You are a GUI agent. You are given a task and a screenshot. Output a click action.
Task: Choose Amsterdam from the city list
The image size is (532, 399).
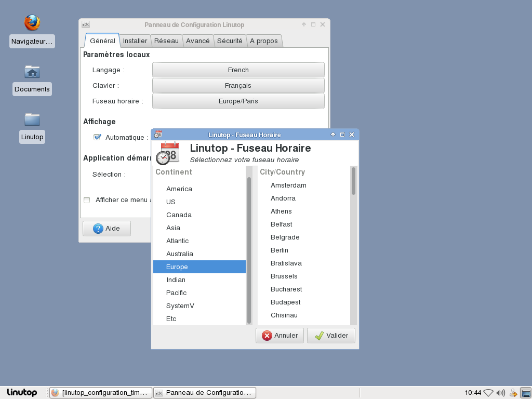(x=304, y=185)
